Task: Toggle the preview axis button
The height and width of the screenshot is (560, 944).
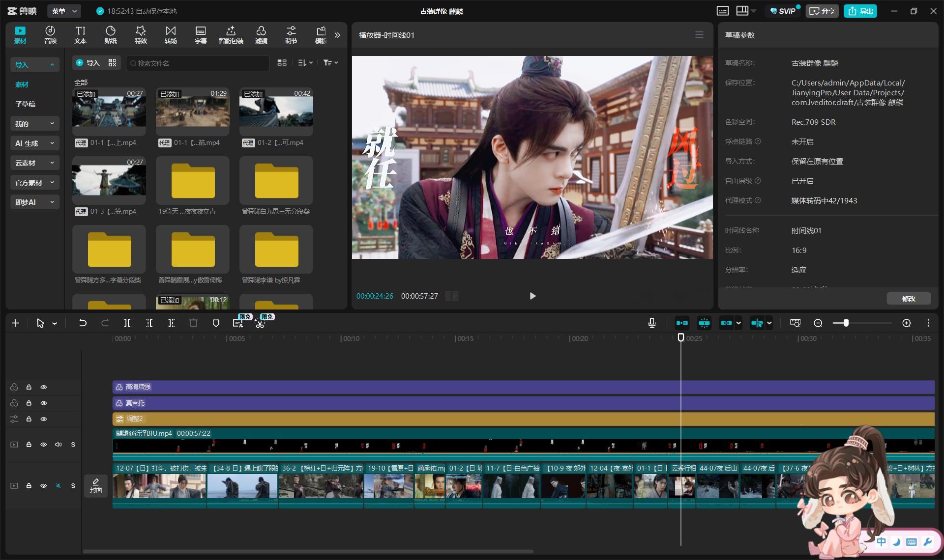Action: 757,323
